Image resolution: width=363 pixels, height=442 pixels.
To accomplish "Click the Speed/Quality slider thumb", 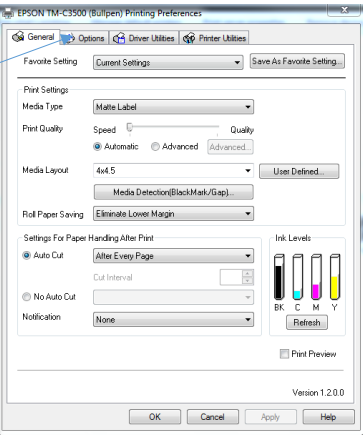I will tap(130, 128).
